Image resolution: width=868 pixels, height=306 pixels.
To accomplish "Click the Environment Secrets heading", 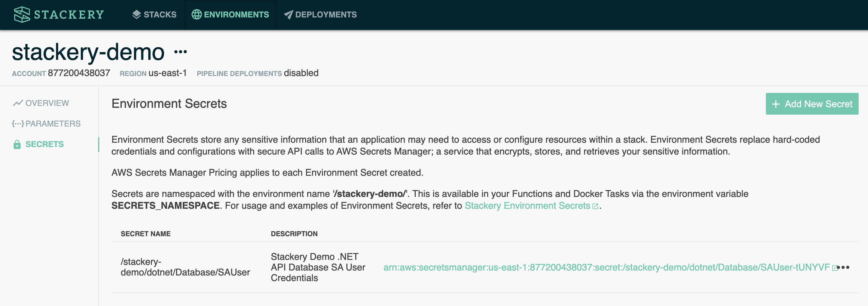I will [169, 103].
